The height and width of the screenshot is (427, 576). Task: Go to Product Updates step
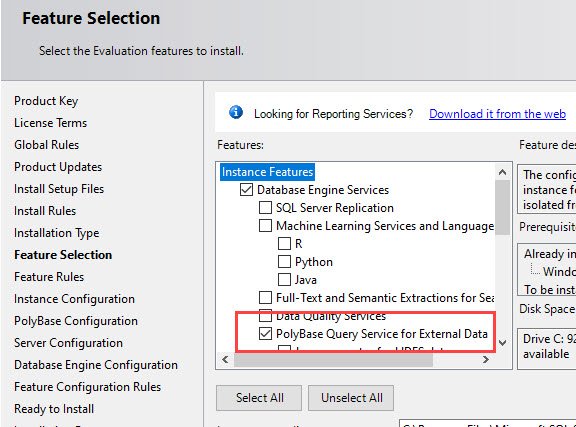coord(58,167)
